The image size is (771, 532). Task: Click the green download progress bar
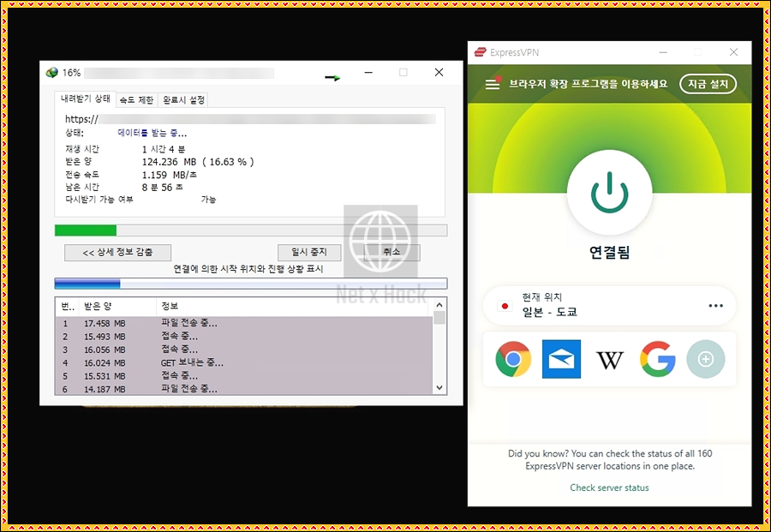pos(251,230)
